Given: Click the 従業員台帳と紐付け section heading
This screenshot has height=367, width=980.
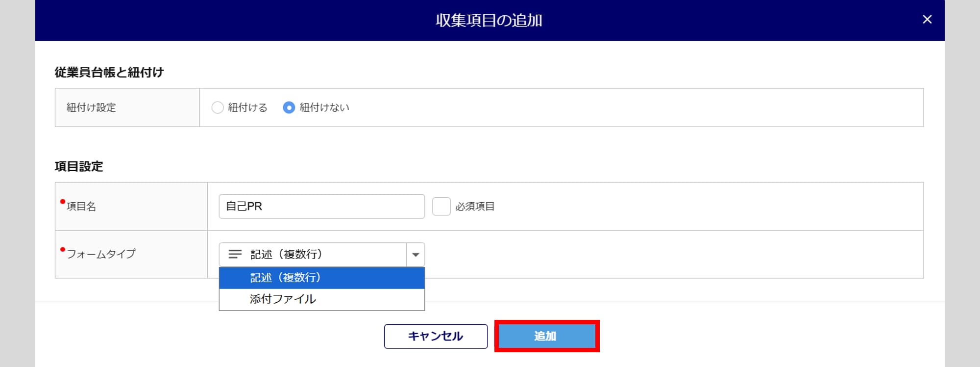Looking at the screenshot, I should [109, 73].
